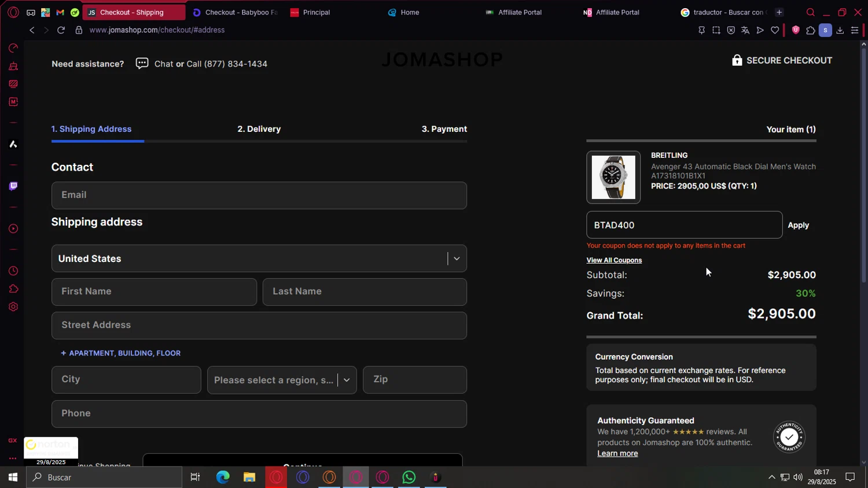868x488 pixels.
Task: Focus the Last Name field
Action: 365,292
